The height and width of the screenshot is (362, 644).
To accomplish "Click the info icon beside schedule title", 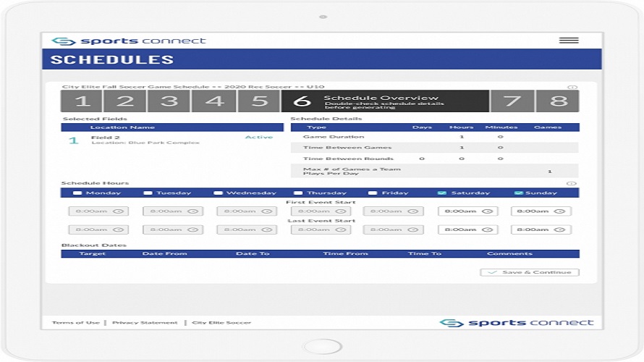I will pos(572,87).
